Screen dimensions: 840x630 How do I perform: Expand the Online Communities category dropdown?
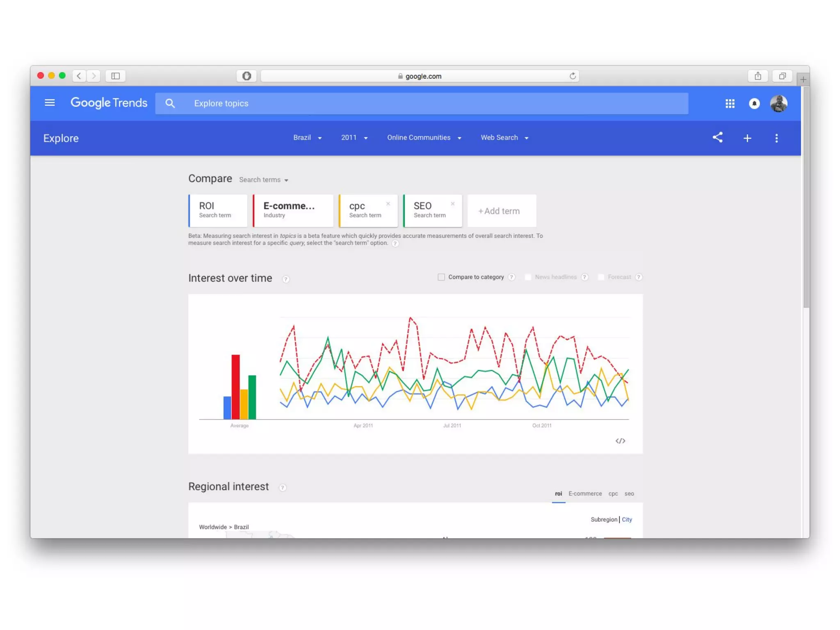tap(424, 138)
